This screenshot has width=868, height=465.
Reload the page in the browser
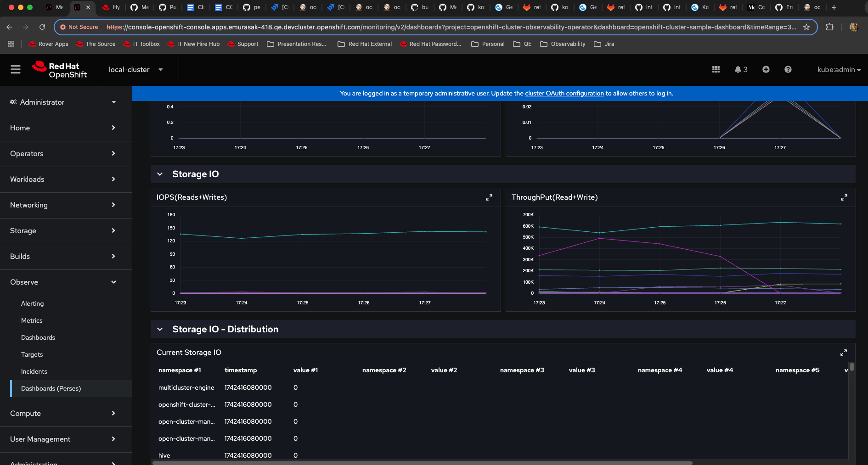point(42,27)
